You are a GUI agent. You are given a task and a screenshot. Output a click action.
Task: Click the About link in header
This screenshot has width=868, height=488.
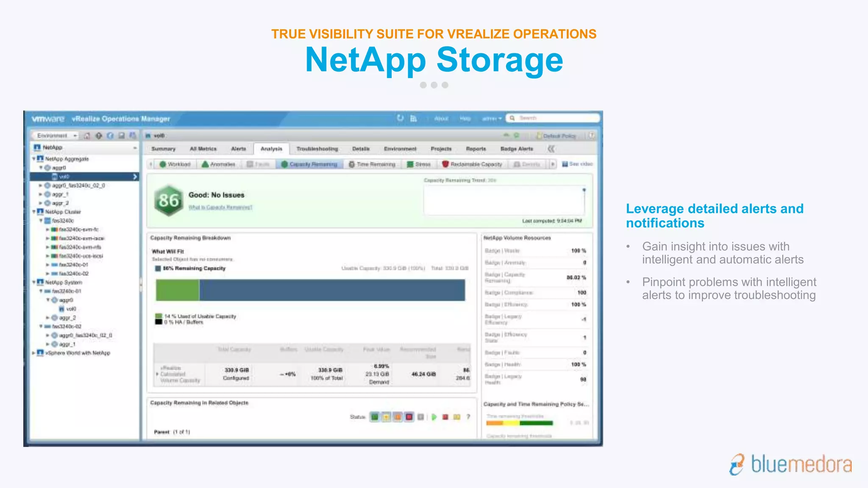click(x=441, y=119)
